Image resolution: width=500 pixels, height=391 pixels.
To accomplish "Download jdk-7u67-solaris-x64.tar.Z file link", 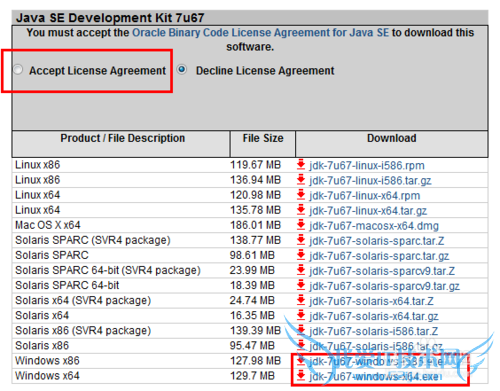I will tap(371, 301).
